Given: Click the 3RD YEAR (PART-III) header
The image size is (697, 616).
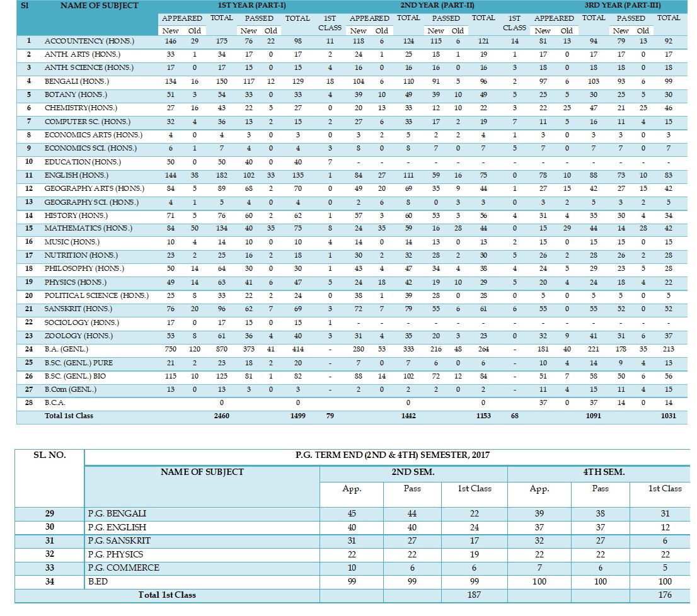Looking at the screenshot, I should (622, 5).
